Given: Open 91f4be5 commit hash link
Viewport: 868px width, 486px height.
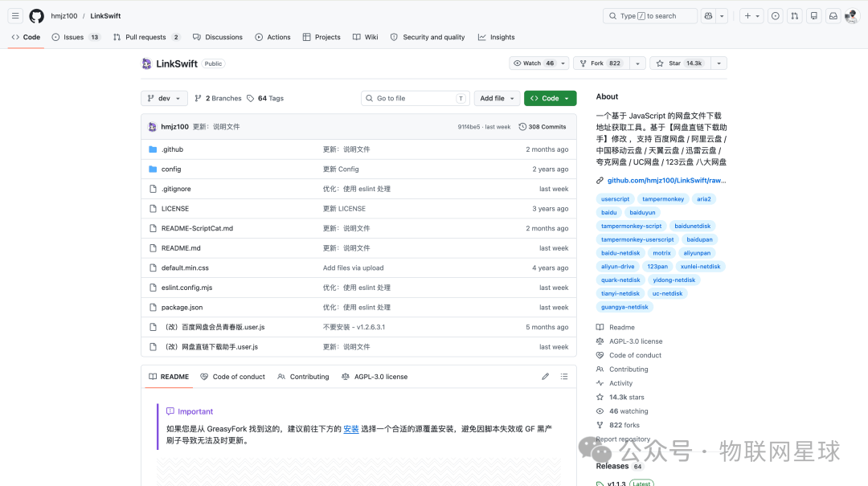Looking at the screenshot, I should 469,127.
